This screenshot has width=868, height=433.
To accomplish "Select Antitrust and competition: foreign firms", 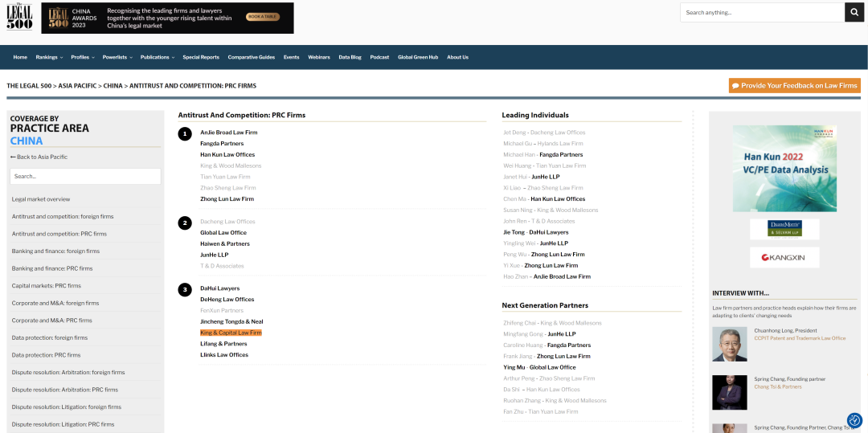I will point(63,216).
